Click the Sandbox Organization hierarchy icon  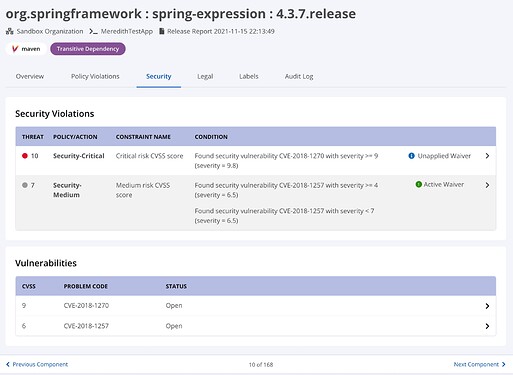(10, 32)
